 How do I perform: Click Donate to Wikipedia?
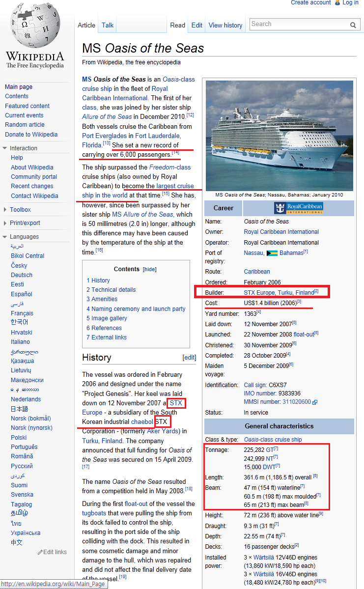click(31, 135)
